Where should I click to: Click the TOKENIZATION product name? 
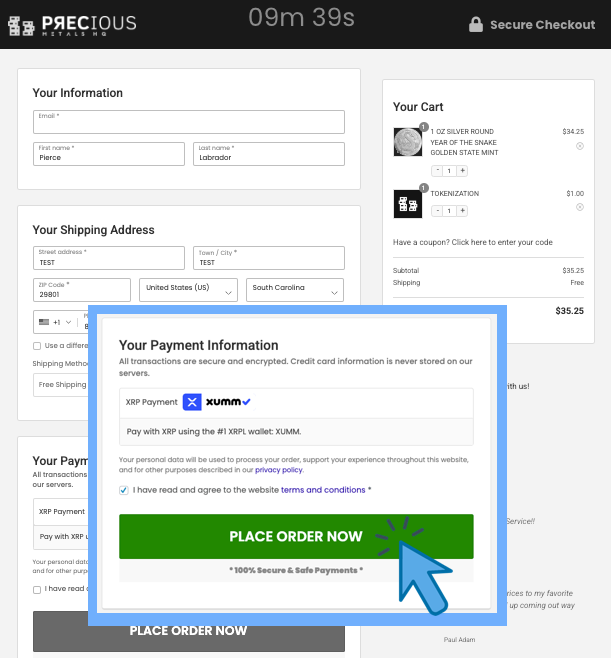(454, 193)
